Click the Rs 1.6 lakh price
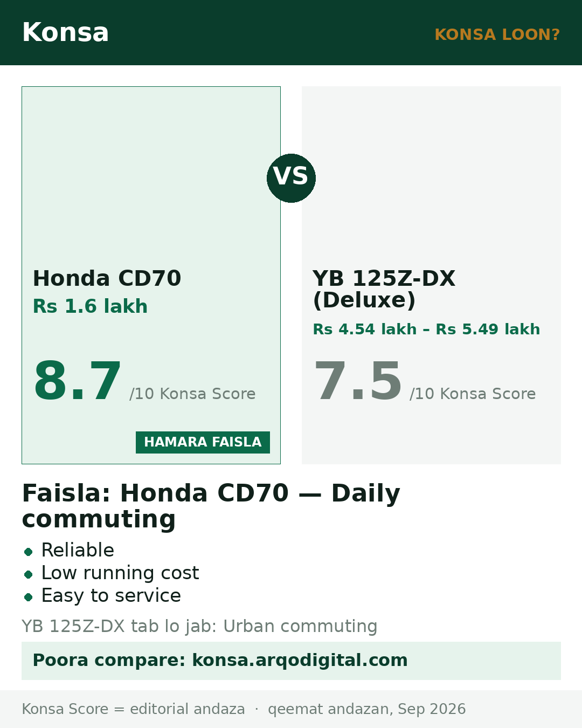Viewport: 582px width, 728px height. [x=90, y=306]
